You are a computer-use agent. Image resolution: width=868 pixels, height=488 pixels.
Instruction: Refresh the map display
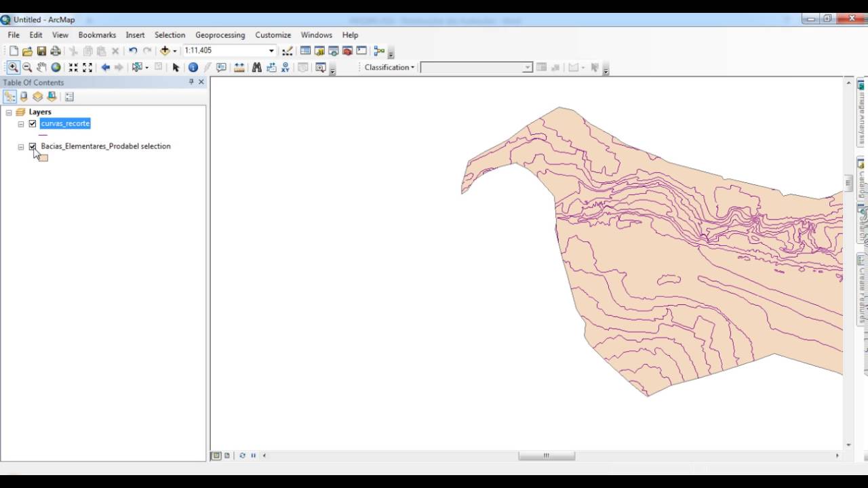pyautogui.click(x=242, y=455)
